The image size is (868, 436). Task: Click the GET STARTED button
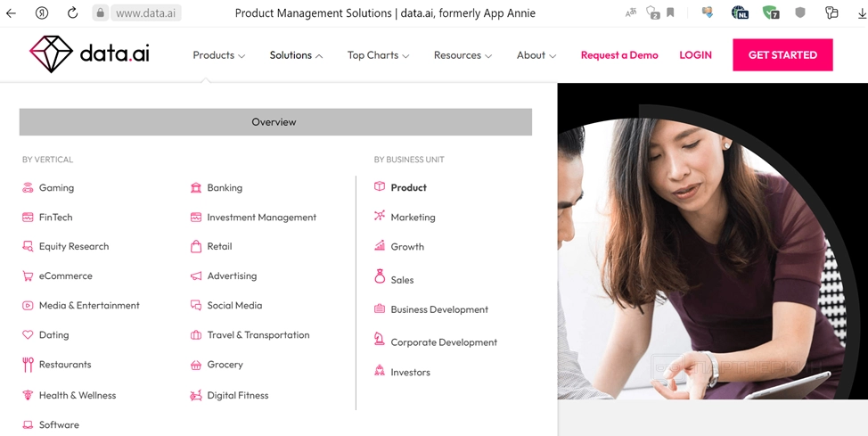pyautogui.click(x=782, y=55)
